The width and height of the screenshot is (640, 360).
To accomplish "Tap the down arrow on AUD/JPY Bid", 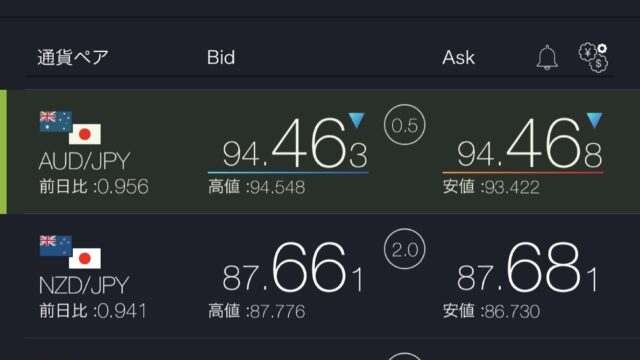I will [x=356, y=120].
